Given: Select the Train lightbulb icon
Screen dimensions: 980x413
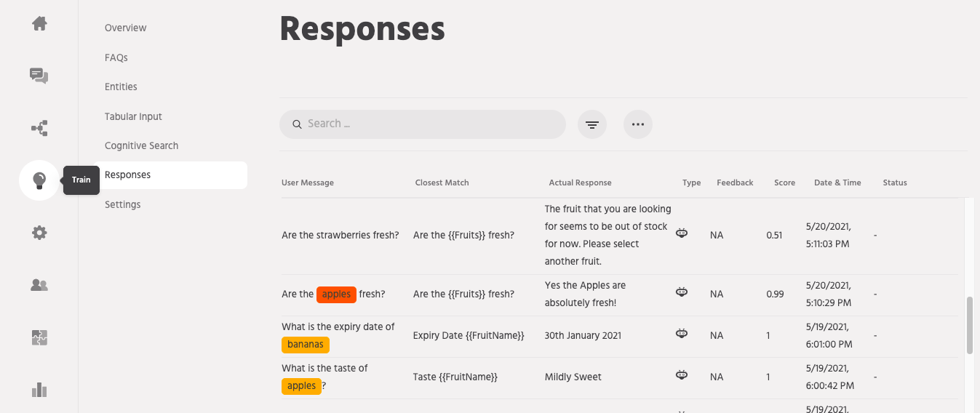Looking at the screenshot, I should pyautogui.click(x=39, y=180).
